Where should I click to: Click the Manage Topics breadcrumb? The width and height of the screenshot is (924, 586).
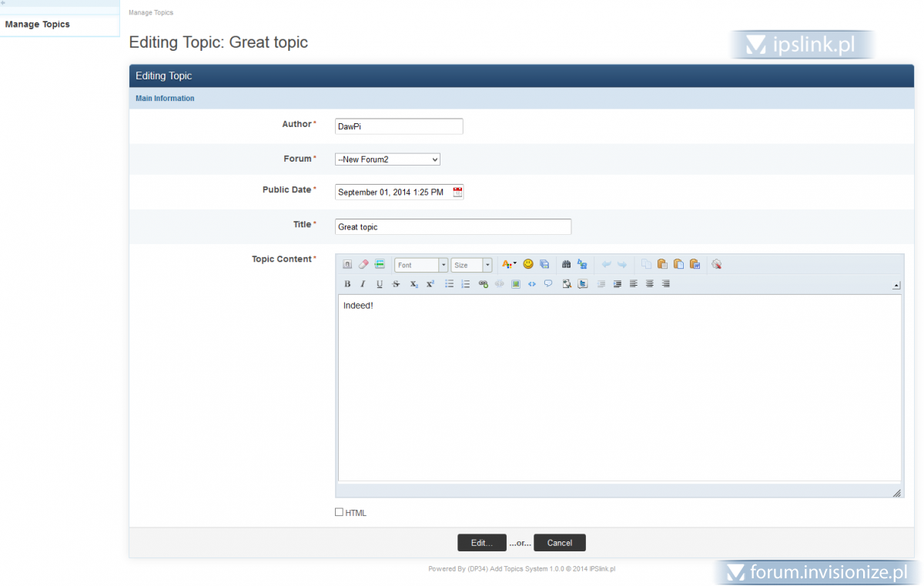coord(151,13)
